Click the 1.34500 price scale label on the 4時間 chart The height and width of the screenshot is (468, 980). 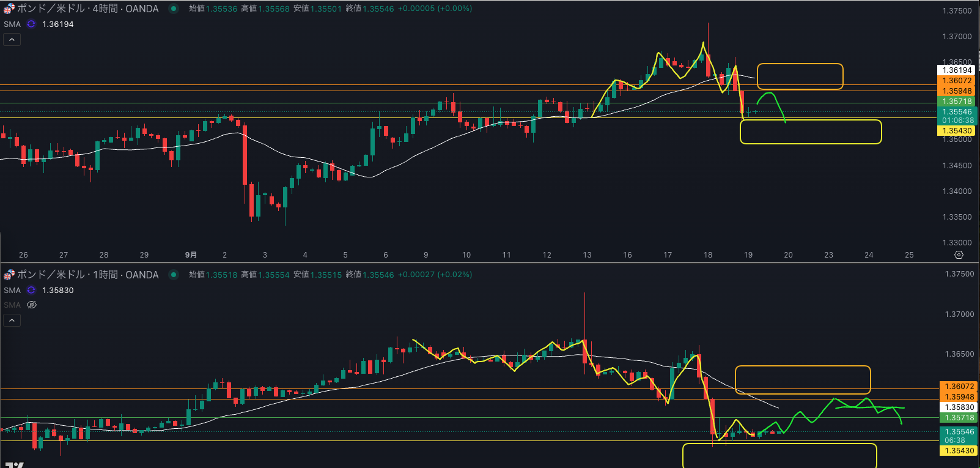coord(957,166)
